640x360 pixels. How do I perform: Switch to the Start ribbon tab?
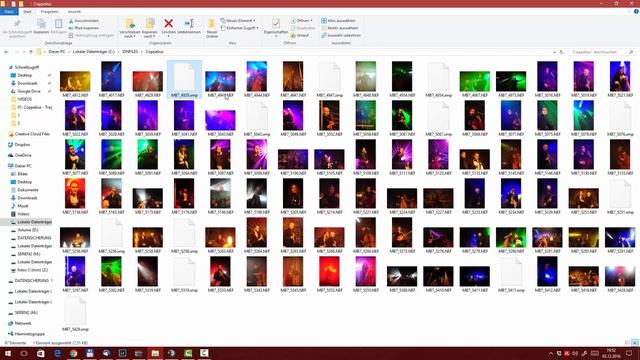(27, 11)
